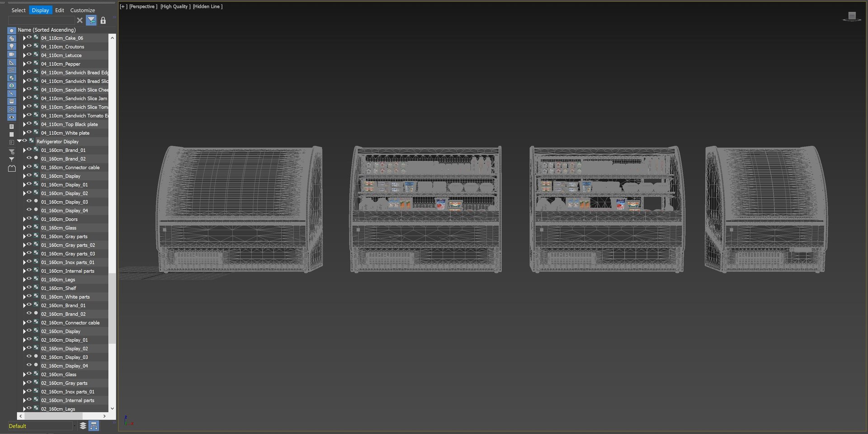Toggle Display Frozen Objects snowflake icon
The width and height of the screenshot is (868, 434).
coord(12,109)
